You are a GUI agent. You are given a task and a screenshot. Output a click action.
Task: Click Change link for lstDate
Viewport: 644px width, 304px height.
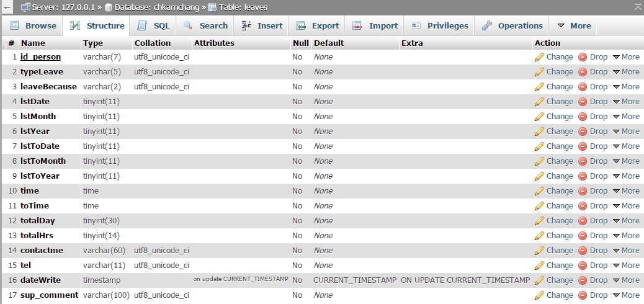pos(560,102)
